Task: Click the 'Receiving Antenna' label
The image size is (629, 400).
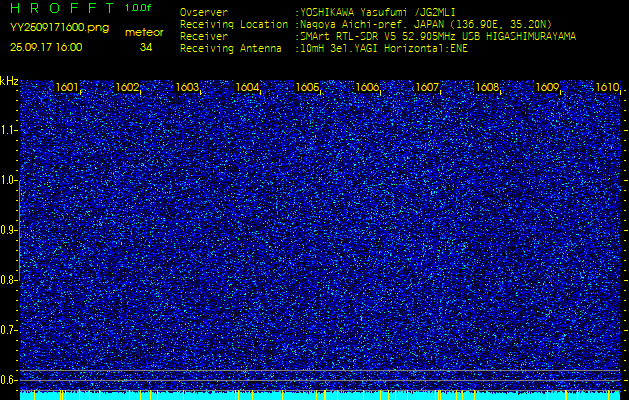Action: (231, 49)
